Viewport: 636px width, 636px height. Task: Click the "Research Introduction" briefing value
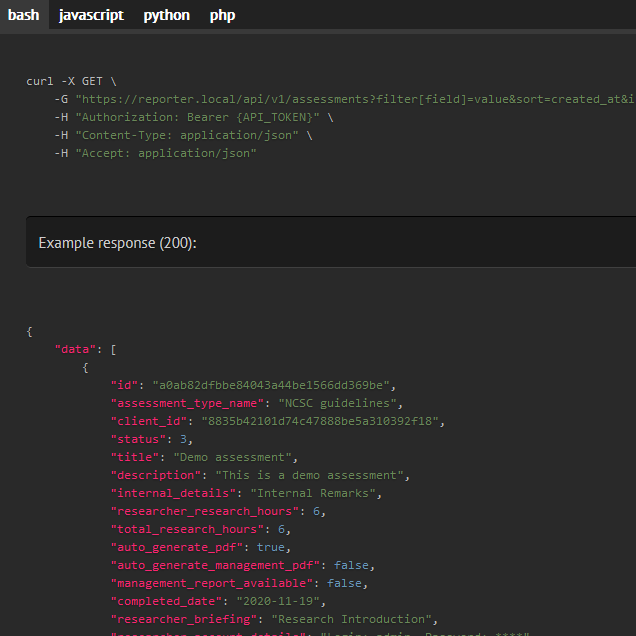click(354, 619)
